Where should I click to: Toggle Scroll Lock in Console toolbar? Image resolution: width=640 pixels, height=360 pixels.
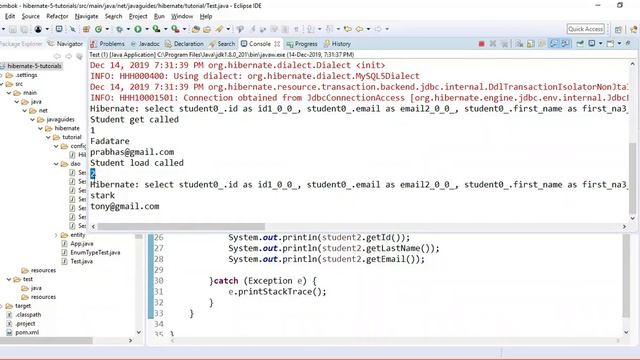(x=531, y=44)
